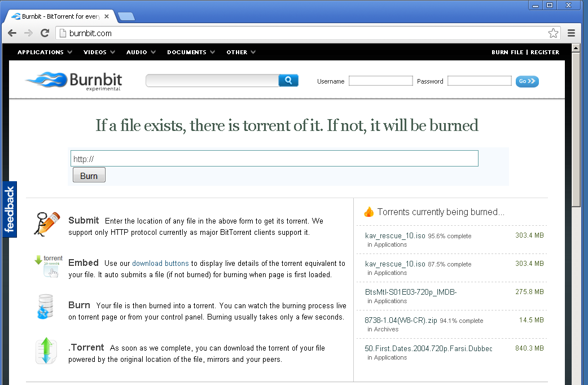
Task: Expand the Videos dropdown menu
Action: point(99,52)
